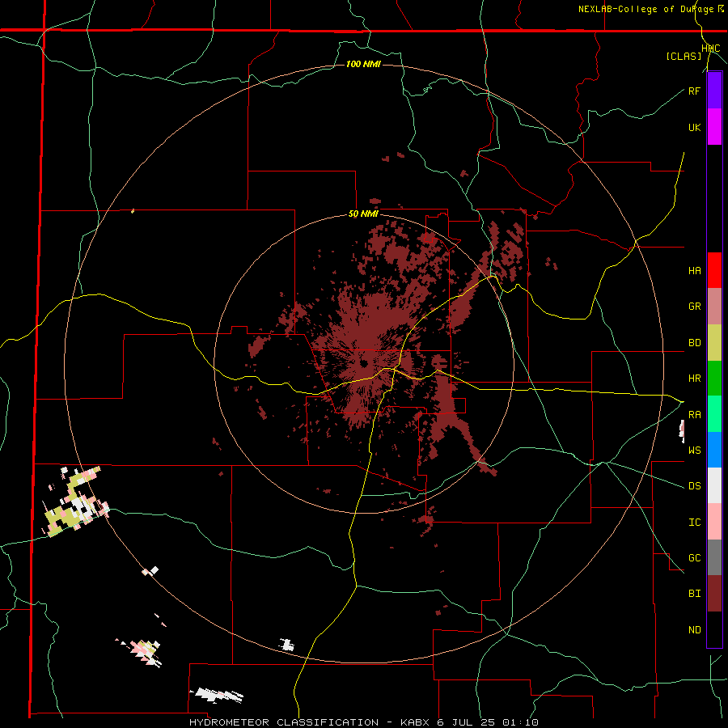Click the RF legend label

point(694,91)
